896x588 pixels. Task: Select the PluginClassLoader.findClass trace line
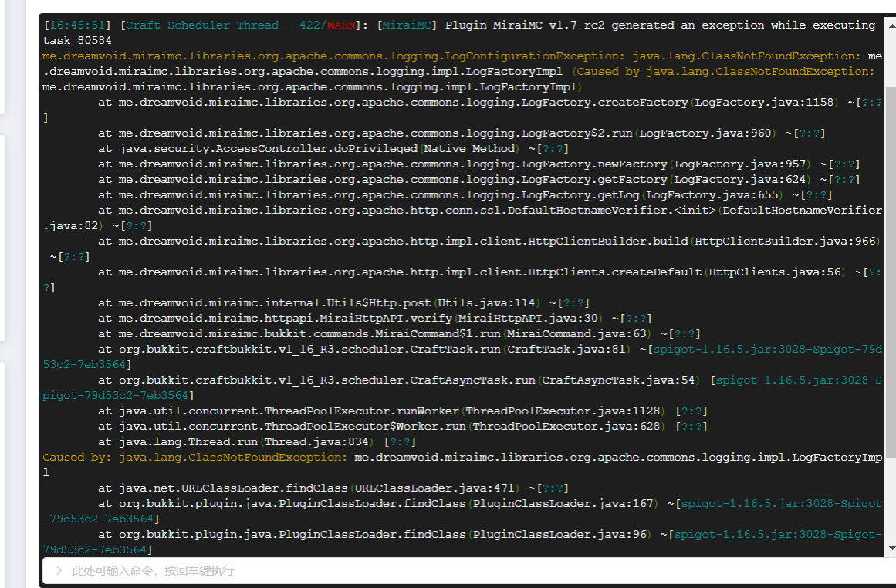[347, 503]
